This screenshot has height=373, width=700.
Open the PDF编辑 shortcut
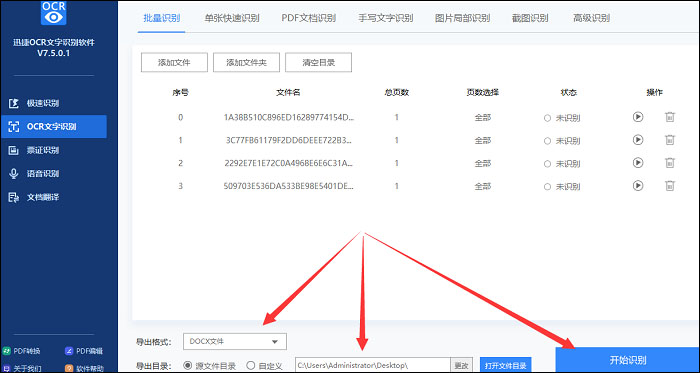84,350
